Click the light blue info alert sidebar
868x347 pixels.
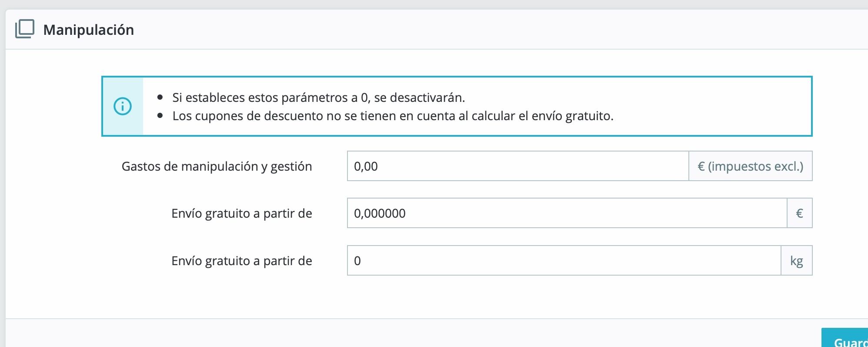click(123, 106)
